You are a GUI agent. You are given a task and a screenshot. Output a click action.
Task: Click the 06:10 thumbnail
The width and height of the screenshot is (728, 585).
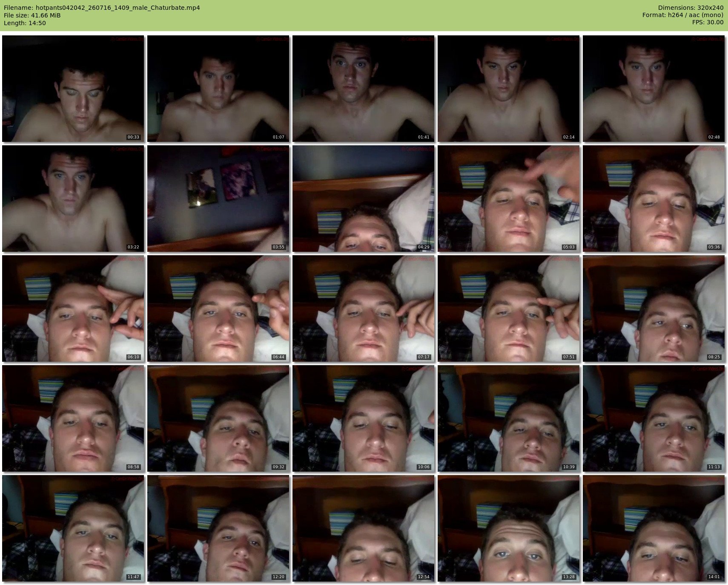73,308
